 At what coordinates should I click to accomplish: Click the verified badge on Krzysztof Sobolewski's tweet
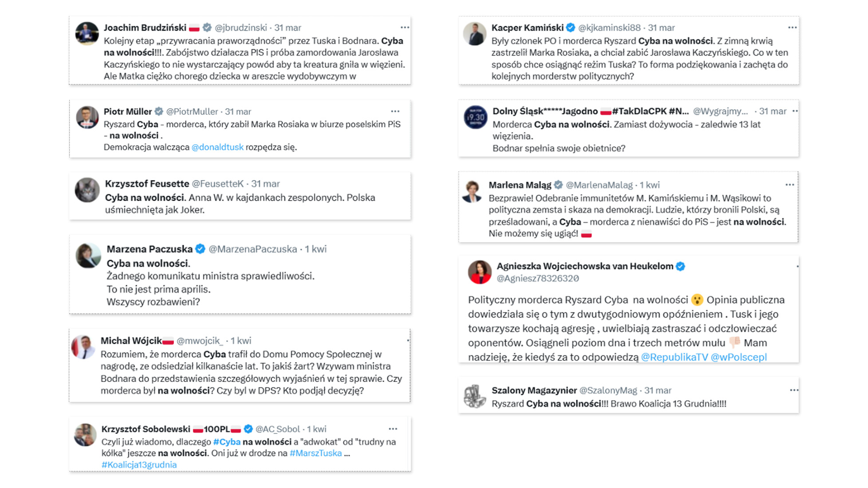point(247,429)
